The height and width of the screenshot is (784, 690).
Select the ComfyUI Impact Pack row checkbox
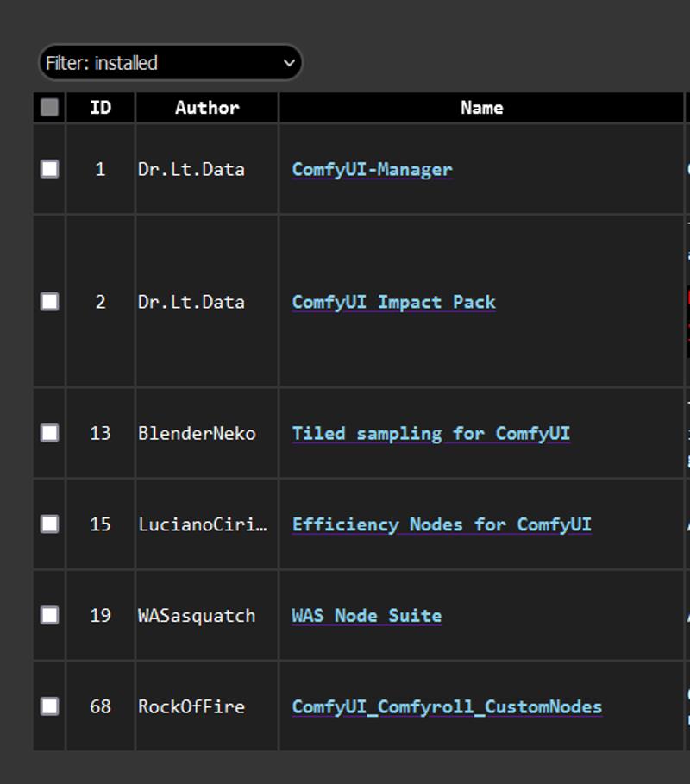point(49,302)
